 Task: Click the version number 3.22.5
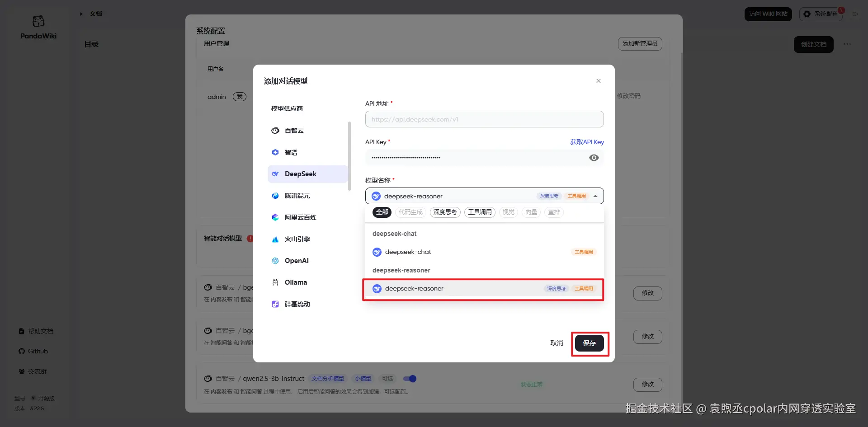(37, 408)
